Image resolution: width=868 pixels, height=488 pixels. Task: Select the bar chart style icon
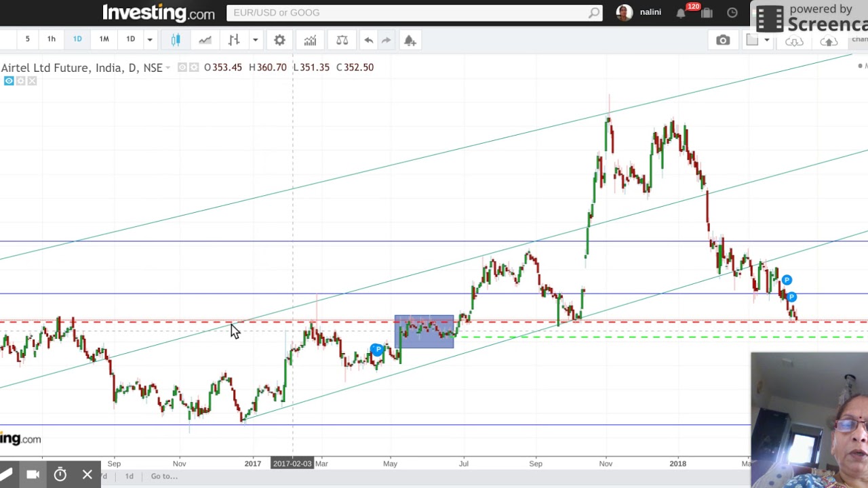[x=234, y=40]
